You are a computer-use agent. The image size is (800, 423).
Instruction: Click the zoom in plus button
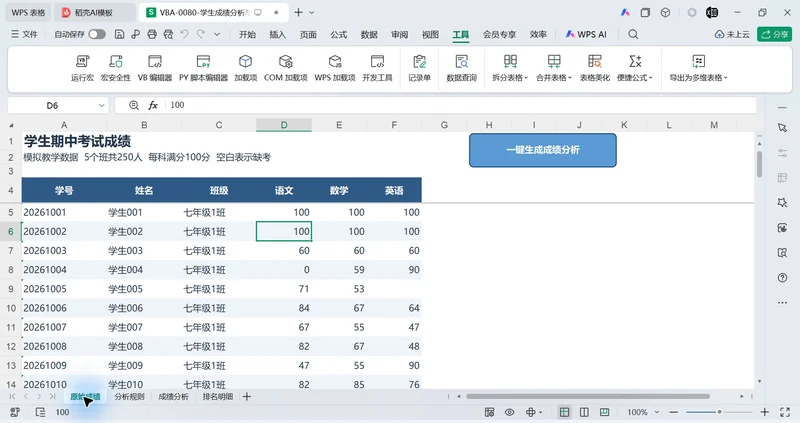pos(764,412)
